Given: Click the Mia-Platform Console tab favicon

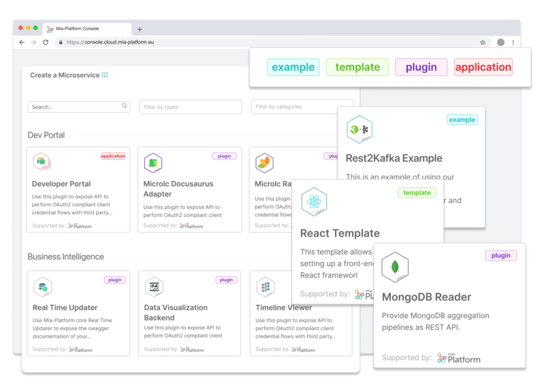Looking at the screenshot, I should (50, 29).
